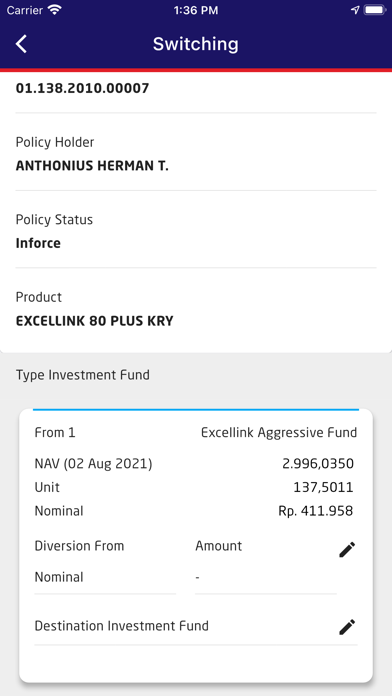
Task: Select the Nominal diversion type field
Action: pos(105,577)
